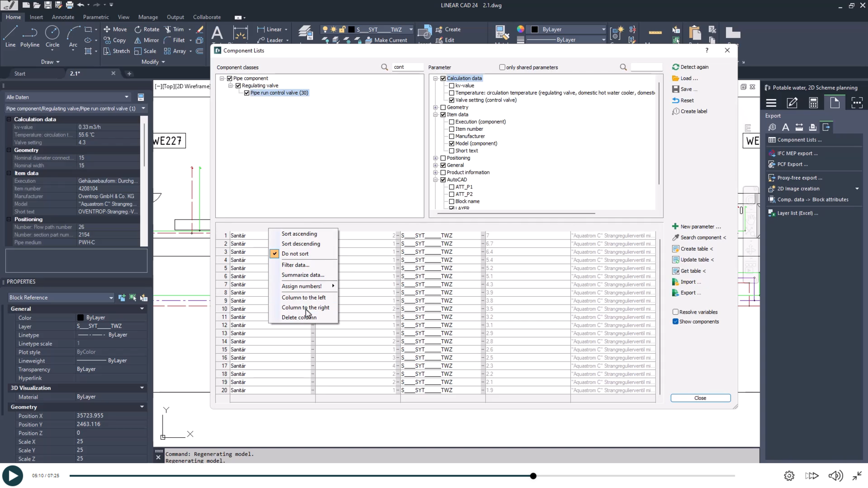The height and width of the screenshot is (488, 868).
Task: Click the Search component icon
Action: 676,238
